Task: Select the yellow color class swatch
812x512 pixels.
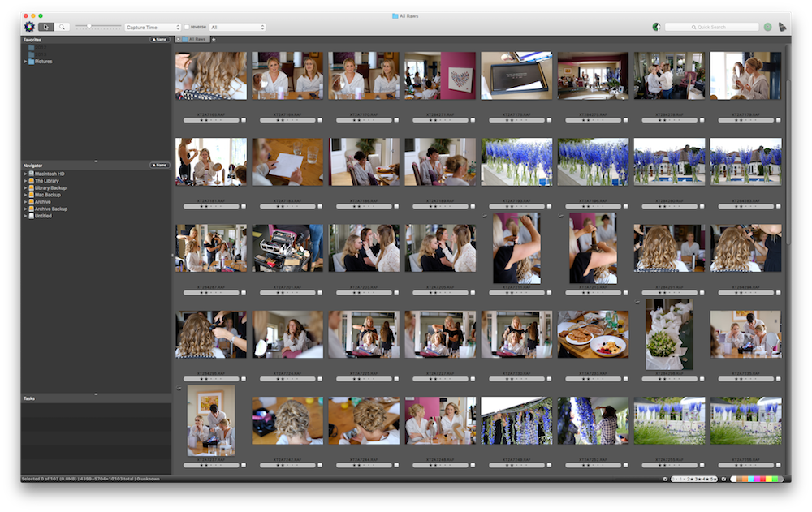Action: coord(767,480)
